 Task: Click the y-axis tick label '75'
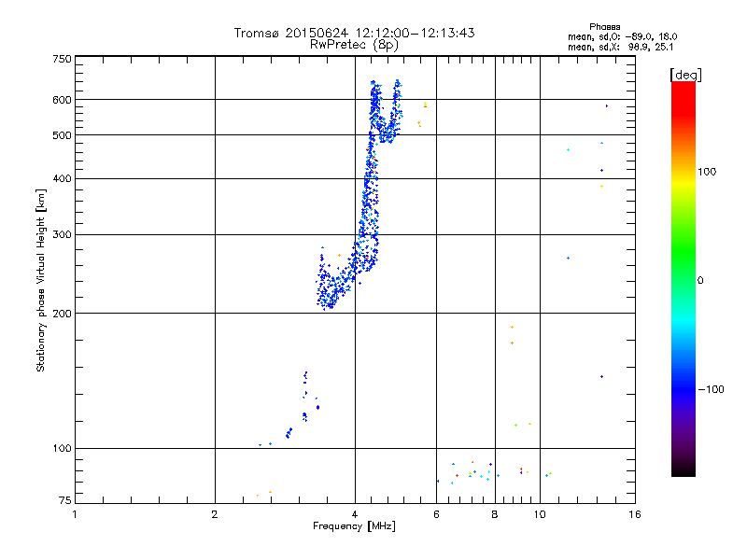[x=65, y=500]
